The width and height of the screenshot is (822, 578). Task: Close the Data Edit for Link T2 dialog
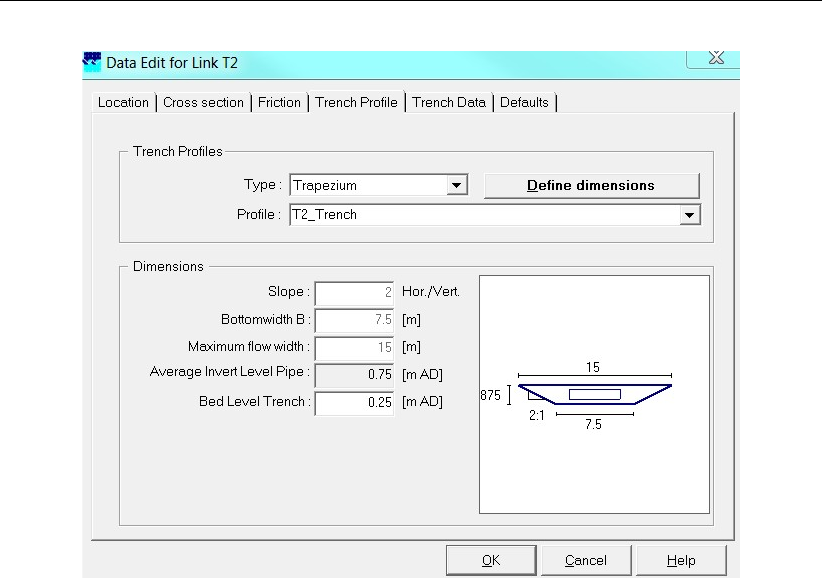(x=714, y=58)
